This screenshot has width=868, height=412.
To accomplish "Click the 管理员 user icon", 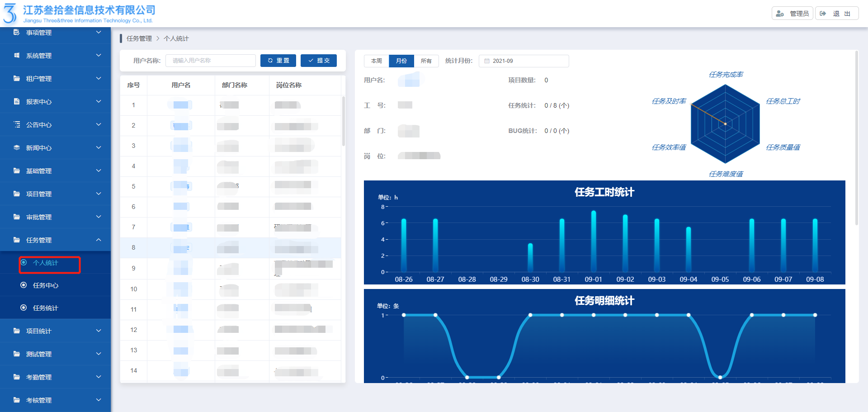I will (780, 14).
